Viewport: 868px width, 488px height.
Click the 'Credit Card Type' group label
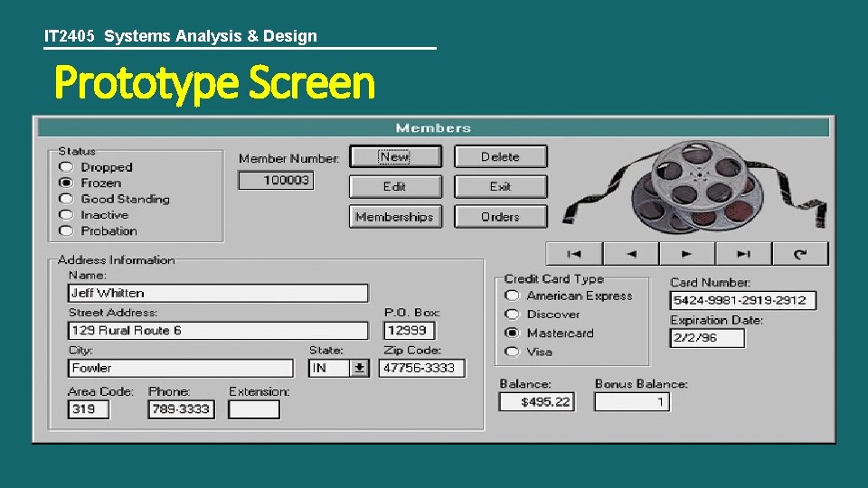point(553,279)
